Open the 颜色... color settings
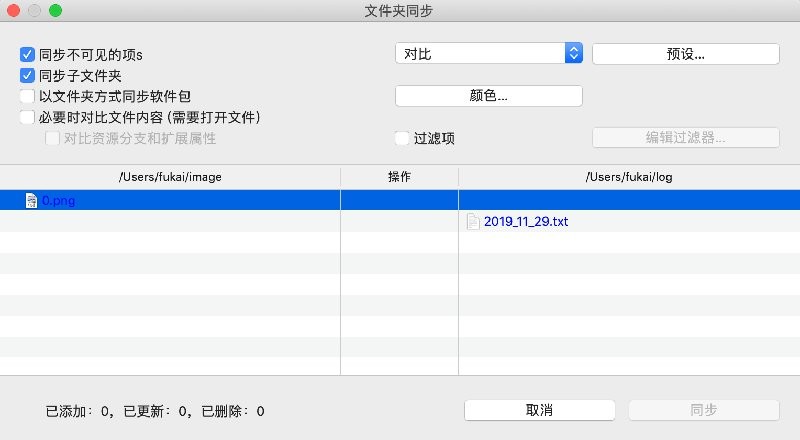 click(489, 96)
